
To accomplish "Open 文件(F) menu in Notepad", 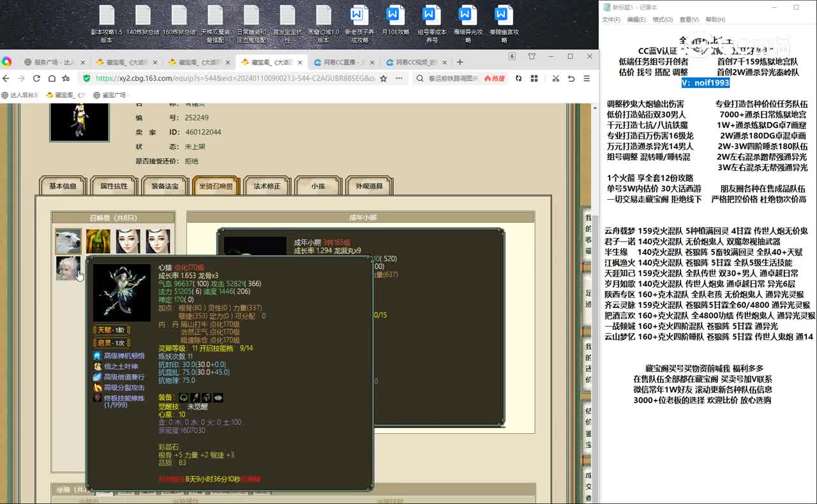I will (611, 20).
